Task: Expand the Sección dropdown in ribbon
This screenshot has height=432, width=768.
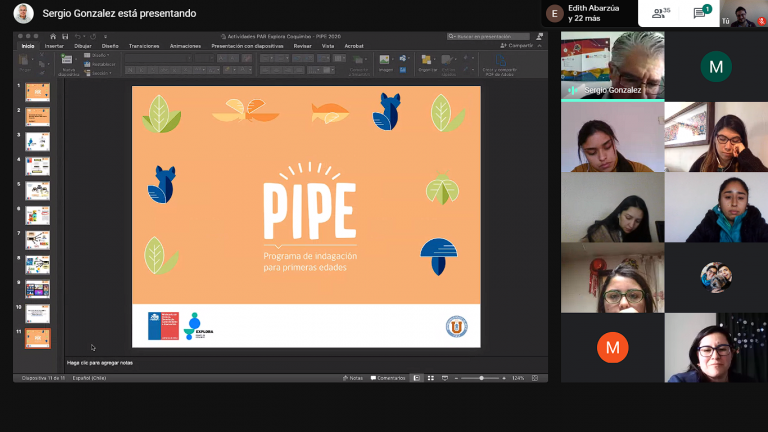Action: pyautogui.click(x=99, y=73)
